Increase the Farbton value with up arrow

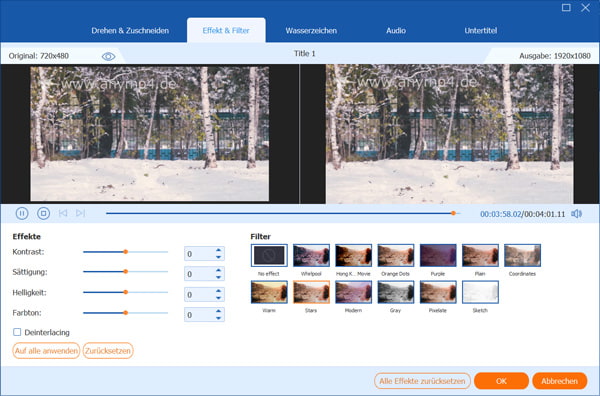pyautogui.click(x=218, y=311)
